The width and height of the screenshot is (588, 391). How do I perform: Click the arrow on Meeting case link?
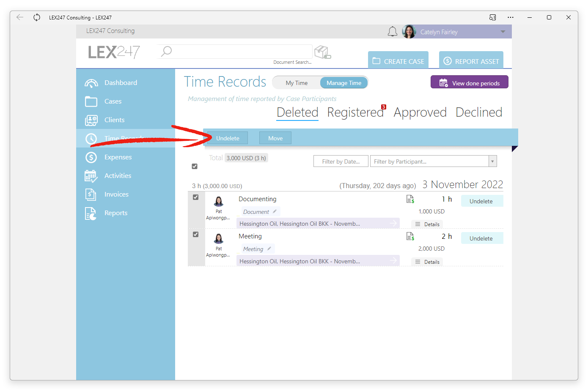(393, 260)
